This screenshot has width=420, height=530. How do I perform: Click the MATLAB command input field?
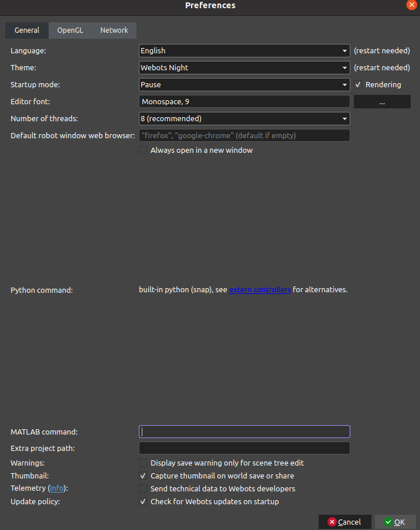(244, 432)
